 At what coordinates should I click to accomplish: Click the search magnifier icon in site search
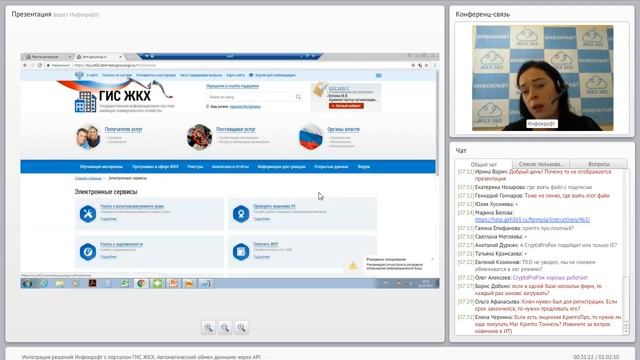coord(298,97)
